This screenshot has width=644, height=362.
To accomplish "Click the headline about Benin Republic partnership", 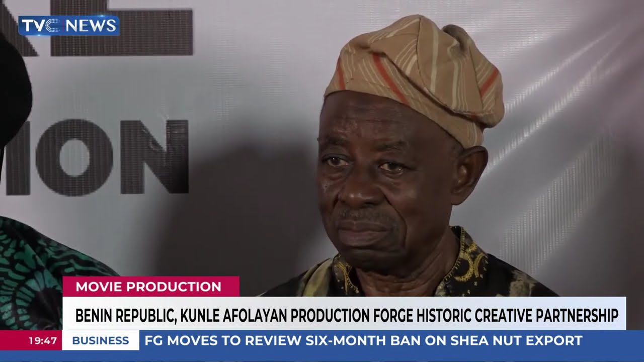I will [347, 316].
